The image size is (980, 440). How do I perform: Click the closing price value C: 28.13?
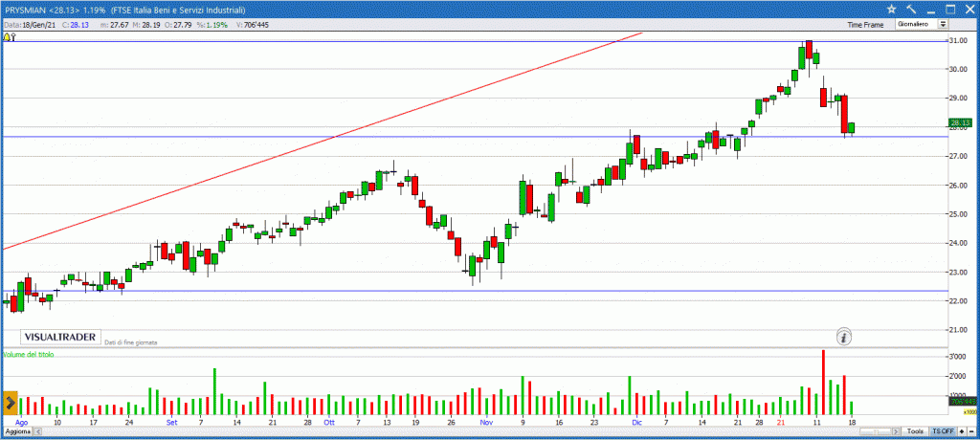point(75,25)
